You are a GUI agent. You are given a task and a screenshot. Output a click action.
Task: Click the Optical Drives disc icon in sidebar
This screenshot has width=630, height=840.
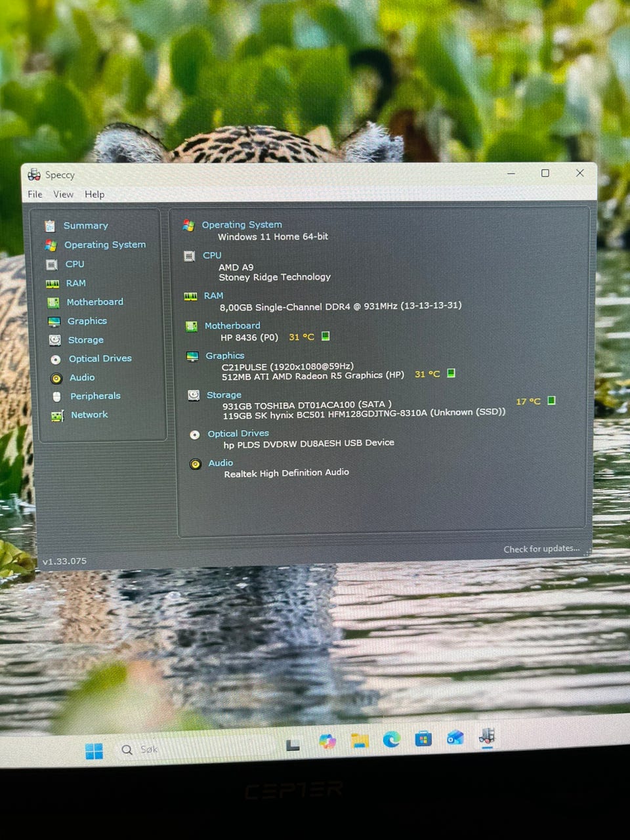coord(56,359)
